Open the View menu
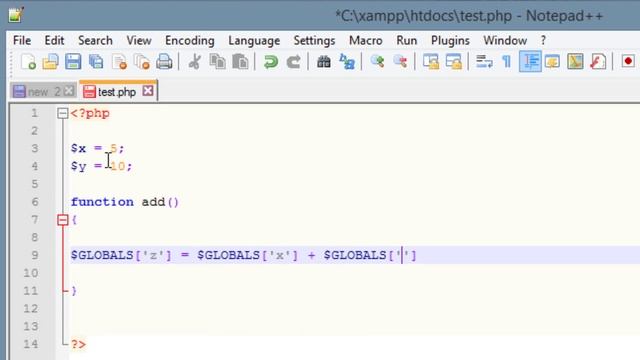640x360 pixels. tap(139, 40)
